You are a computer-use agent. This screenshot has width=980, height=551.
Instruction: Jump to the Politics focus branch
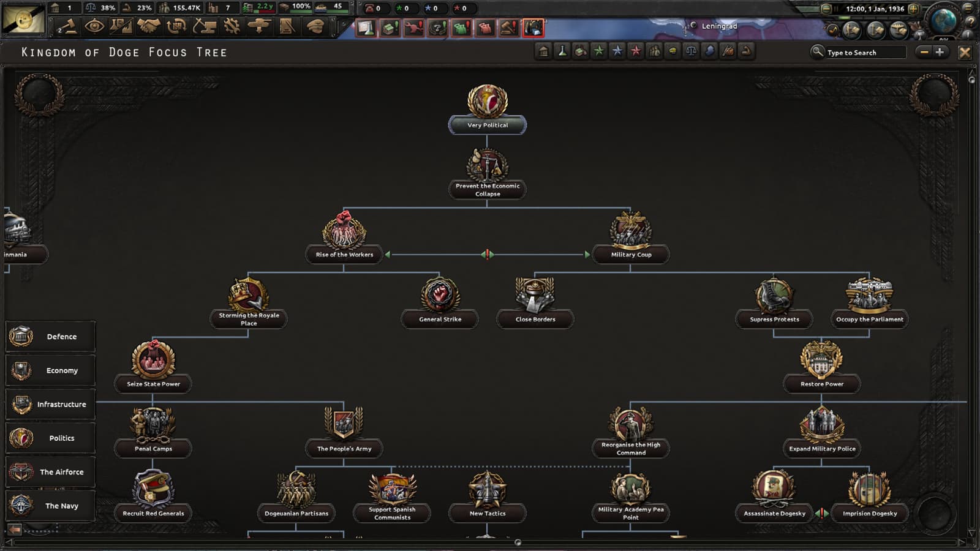51,438
